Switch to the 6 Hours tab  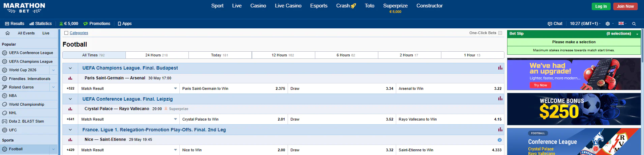click(346, 55)
